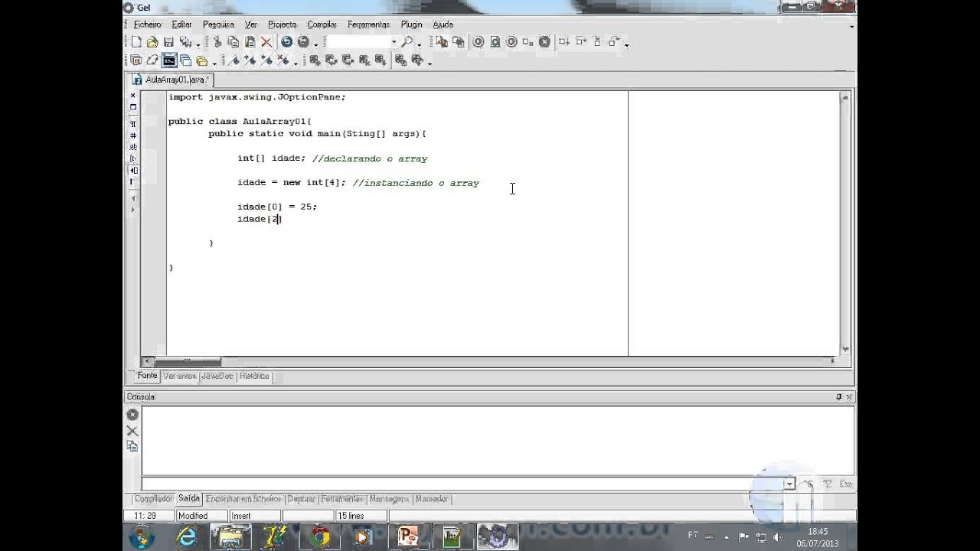Switch to the Histórico tab
This screenshot has height=551, width=980.
(254, 376)
